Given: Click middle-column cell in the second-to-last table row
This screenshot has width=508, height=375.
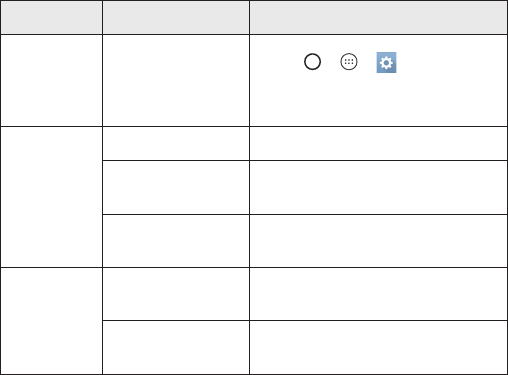Looking at the screenshot, I should pos(176,294).
